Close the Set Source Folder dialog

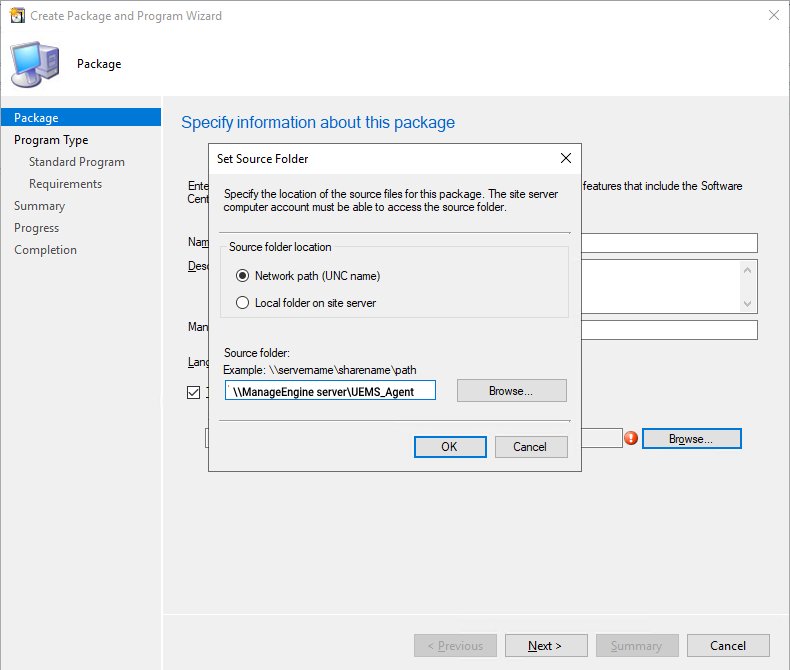[566, 158]
